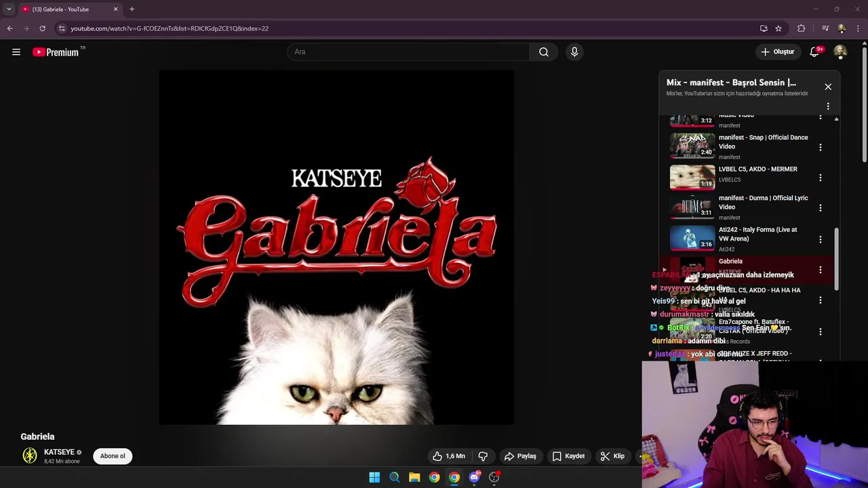Play Ati242 Italy Forma live thumbnail

(x=692, y=238)
